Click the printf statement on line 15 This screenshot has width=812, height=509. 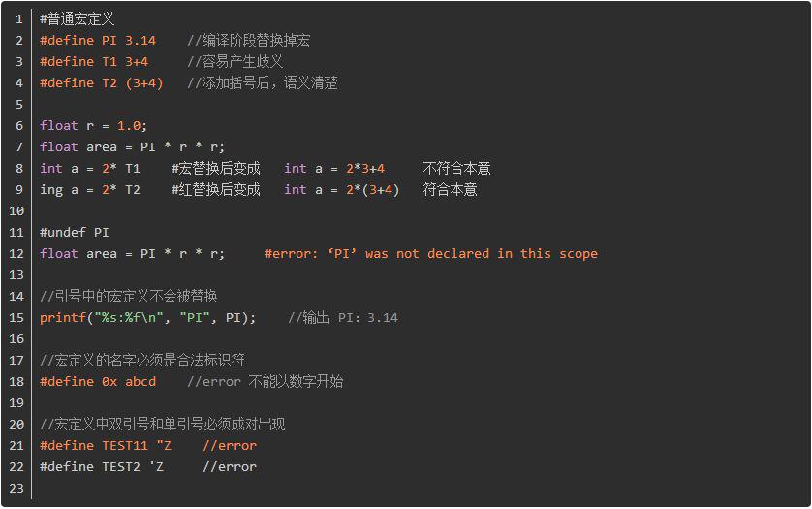(148, 317)
